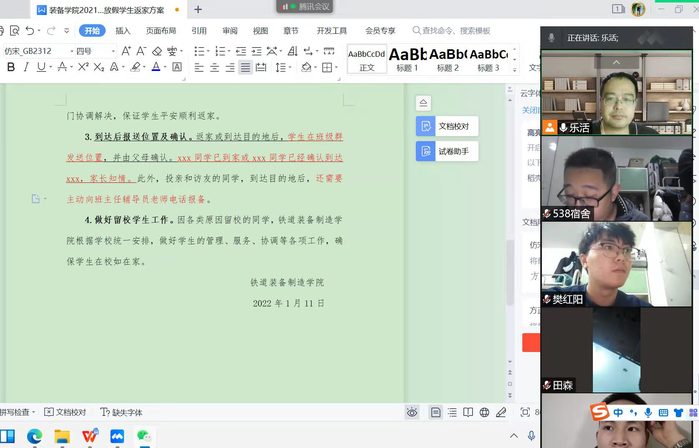This screenshot has width=699, height=448.
Task: Click the show/hide paragraph marks icon
Action: pos(308,51)
